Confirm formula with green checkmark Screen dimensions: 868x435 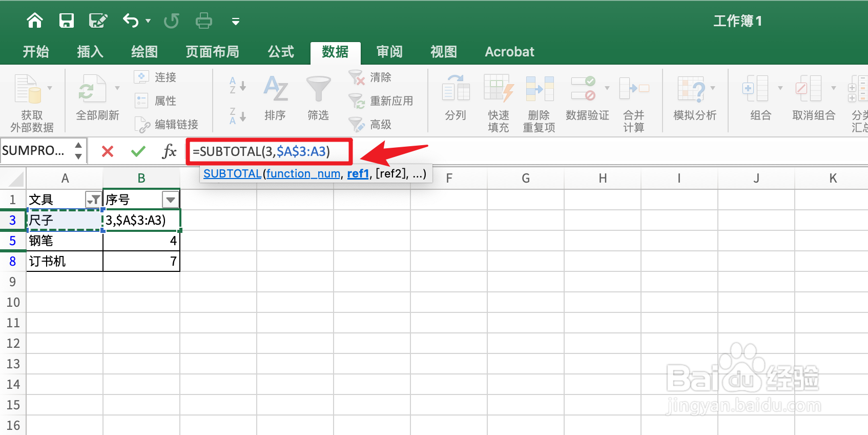coord(138,151)
